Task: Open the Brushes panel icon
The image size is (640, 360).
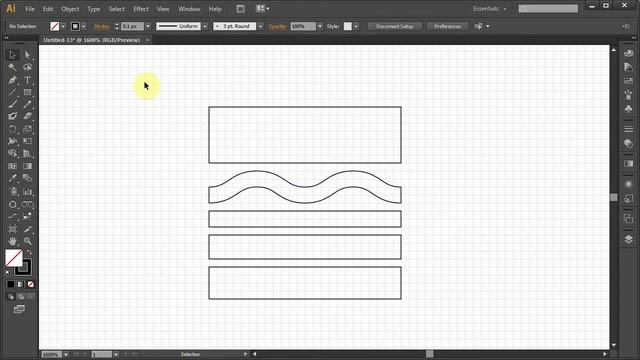Action: click(629, 95)
